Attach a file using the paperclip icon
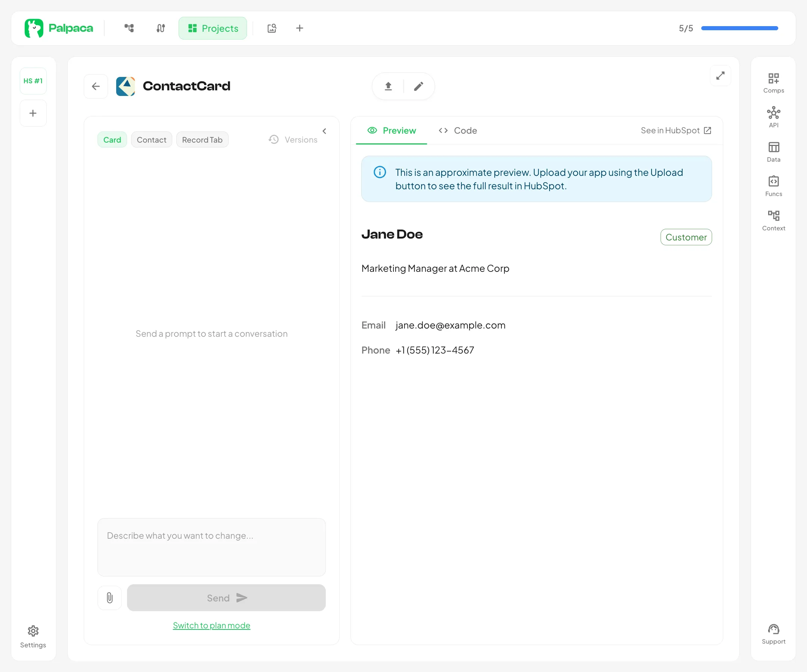This screenshot has height=672, width=807. pyautogui.click(x=109, y=597)
